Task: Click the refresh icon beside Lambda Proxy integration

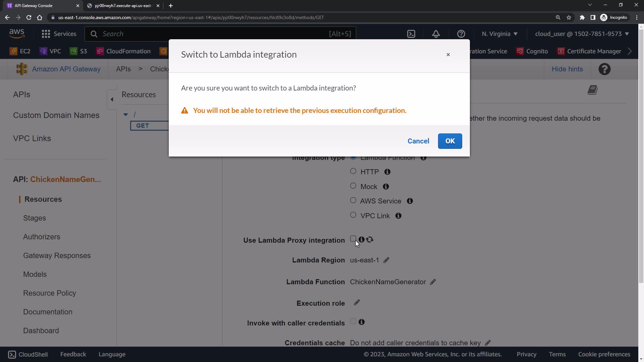Action: 370,240
